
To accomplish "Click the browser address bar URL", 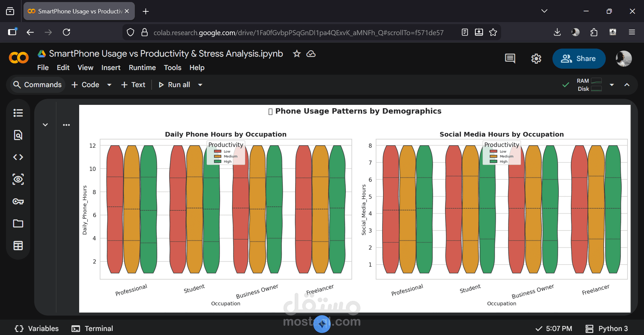I will coord(298,32).
